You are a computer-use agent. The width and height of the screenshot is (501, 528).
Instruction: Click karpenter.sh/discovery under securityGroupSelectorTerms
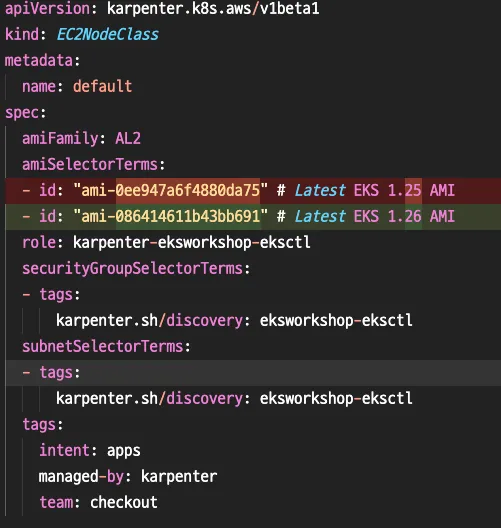(x=149, y=320)
